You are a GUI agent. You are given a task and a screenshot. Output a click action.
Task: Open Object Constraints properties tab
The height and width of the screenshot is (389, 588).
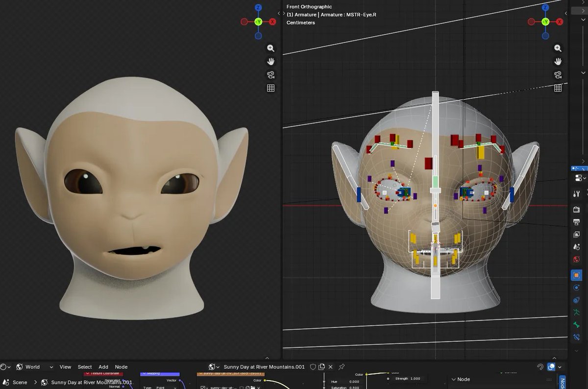(x=577, y=300)
